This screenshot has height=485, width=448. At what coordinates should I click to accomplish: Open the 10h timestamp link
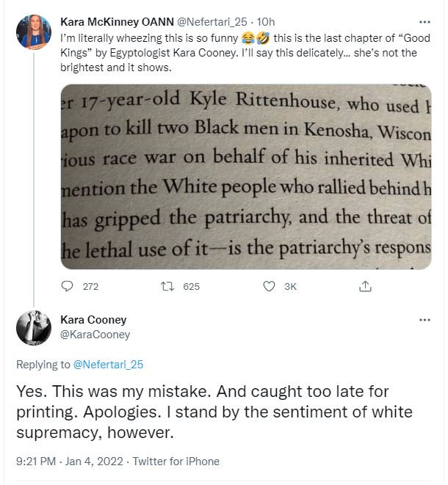266,22
